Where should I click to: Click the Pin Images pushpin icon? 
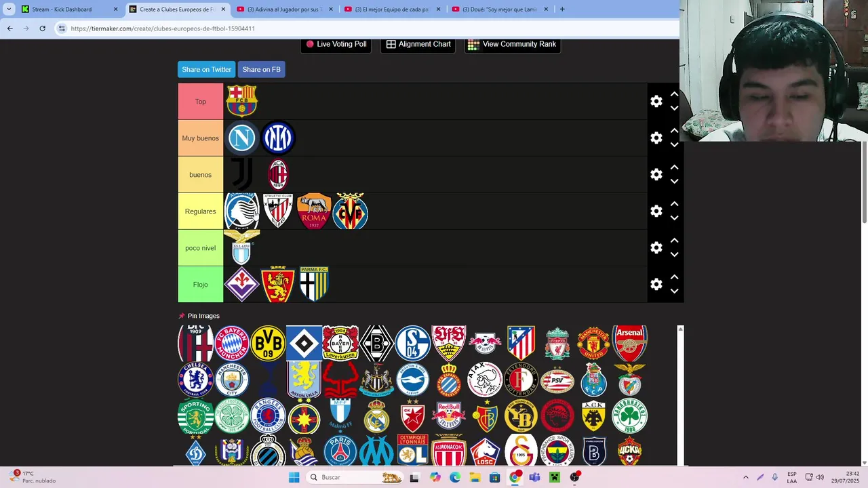point(181,316)
